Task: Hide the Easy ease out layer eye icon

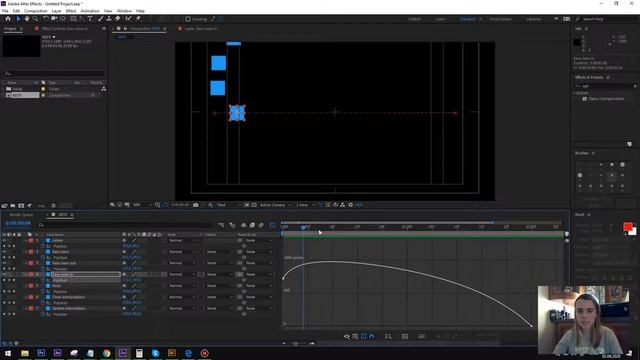Action: tap(4, 263)
